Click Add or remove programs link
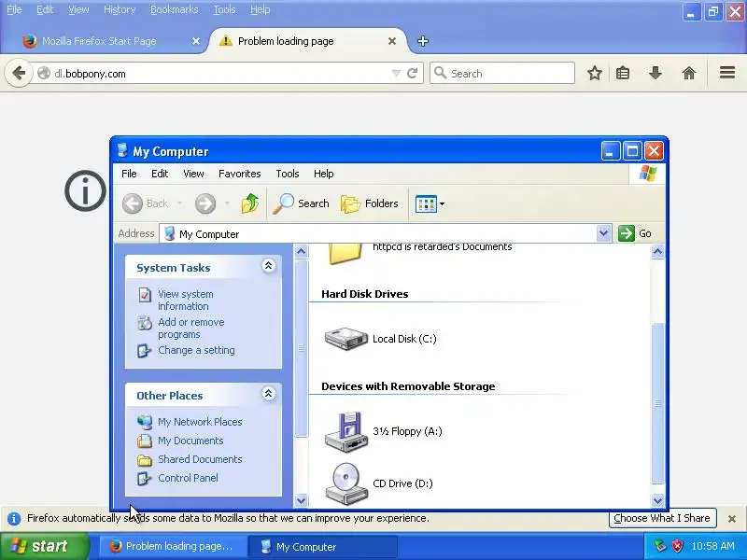The width and height of the screenshot is (747, 560). tap(191, 329)
